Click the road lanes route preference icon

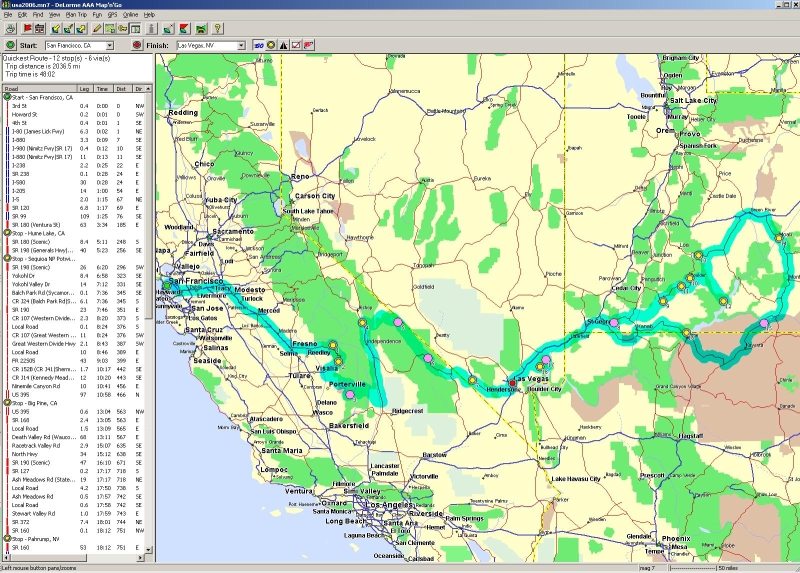click(285, 46)
